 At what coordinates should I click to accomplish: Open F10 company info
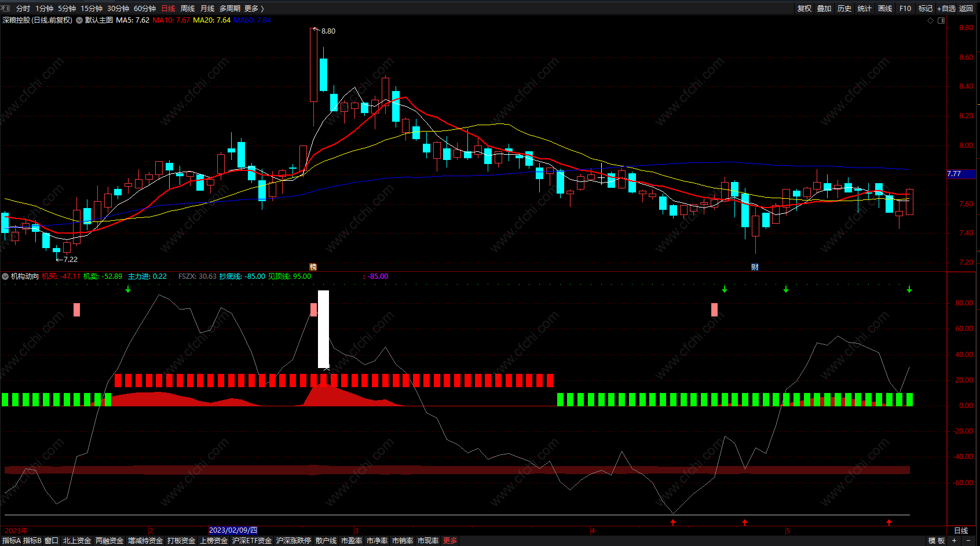pyautogui.click(x=905, y=8)
